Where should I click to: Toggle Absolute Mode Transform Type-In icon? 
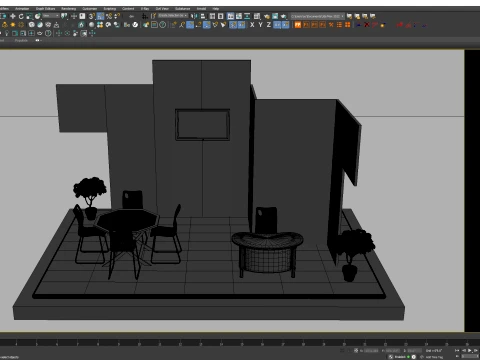(356, 351)
